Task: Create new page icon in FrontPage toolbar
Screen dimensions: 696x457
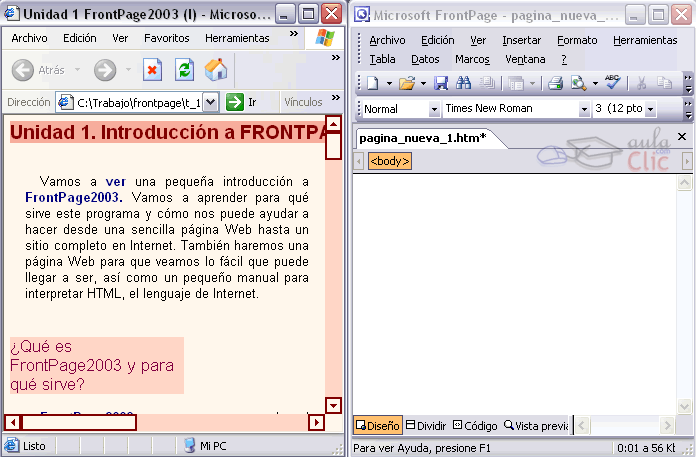Action: [373, 83]
